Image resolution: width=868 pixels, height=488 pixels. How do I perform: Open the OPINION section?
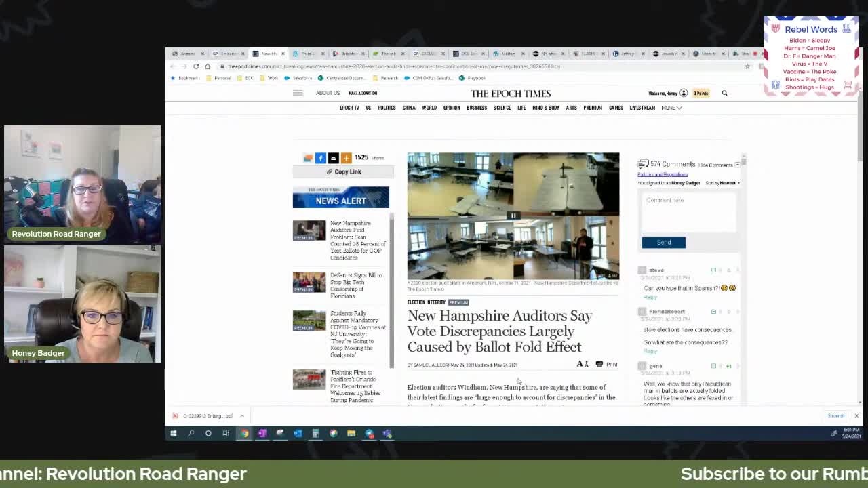[452, 108]
